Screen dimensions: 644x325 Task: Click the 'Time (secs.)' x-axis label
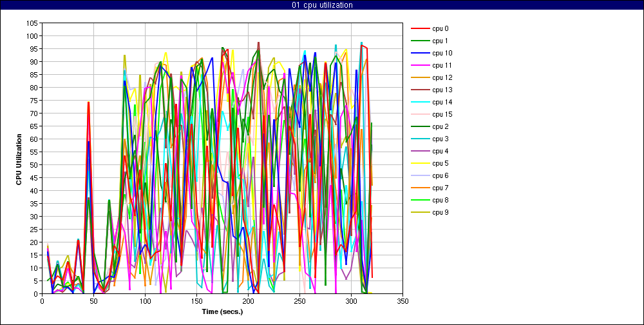(x=223, y=312)
